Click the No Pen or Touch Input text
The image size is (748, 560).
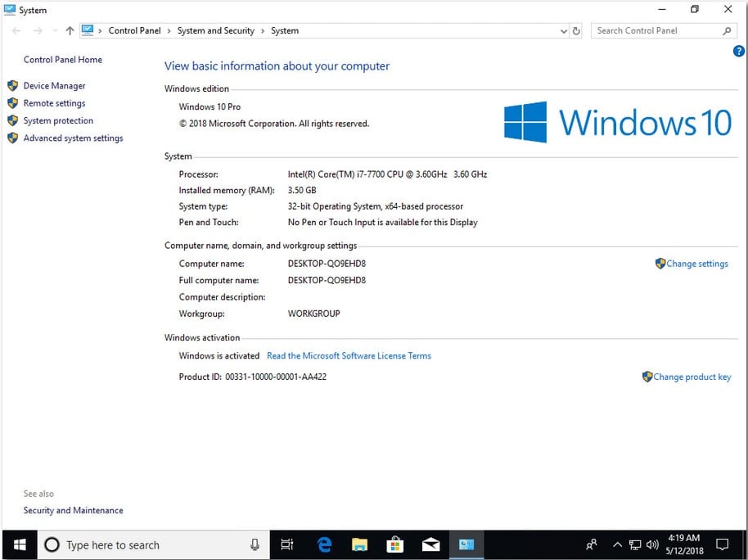(382, 223)
